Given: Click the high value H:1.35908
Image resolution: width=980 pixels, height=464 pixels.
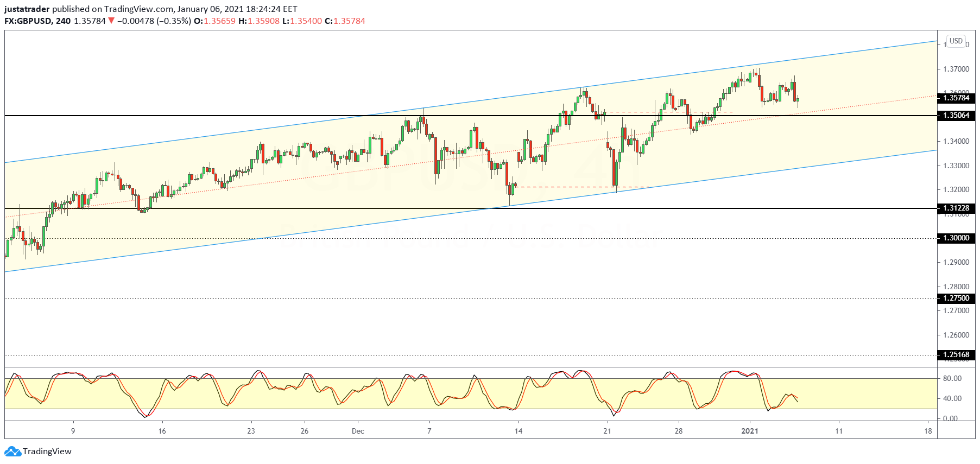Looking at the screenshot, I should click(259, 21).
